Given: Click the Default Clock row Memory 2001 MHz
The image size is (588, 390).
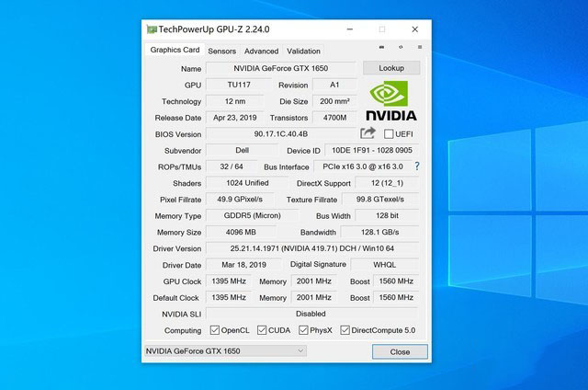Looking at the screenshot, I should [x=314, y=298].
